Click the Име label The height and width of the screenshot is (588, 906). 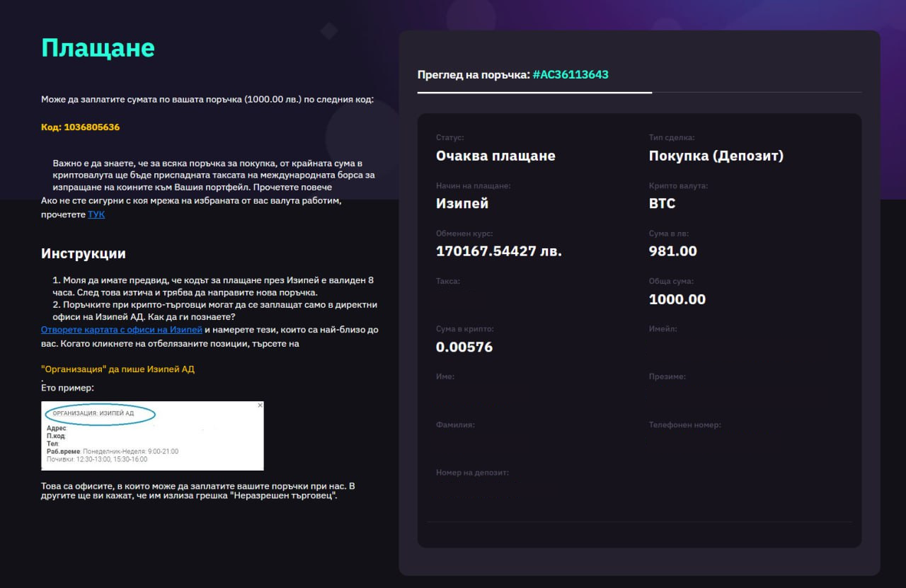tap(445, 376)
